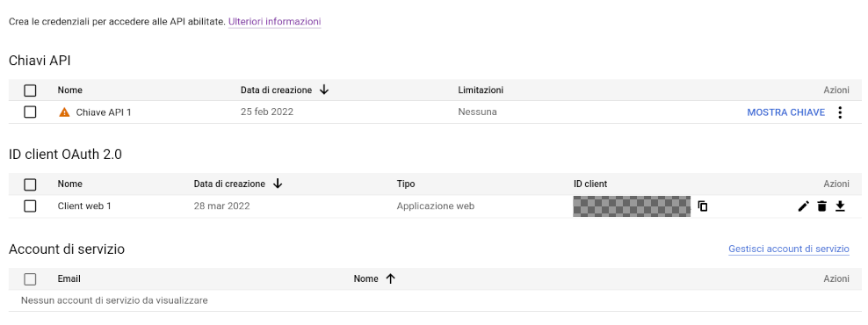
Task: Click the Nessuna limitations cell
Action: pos(477,112)
